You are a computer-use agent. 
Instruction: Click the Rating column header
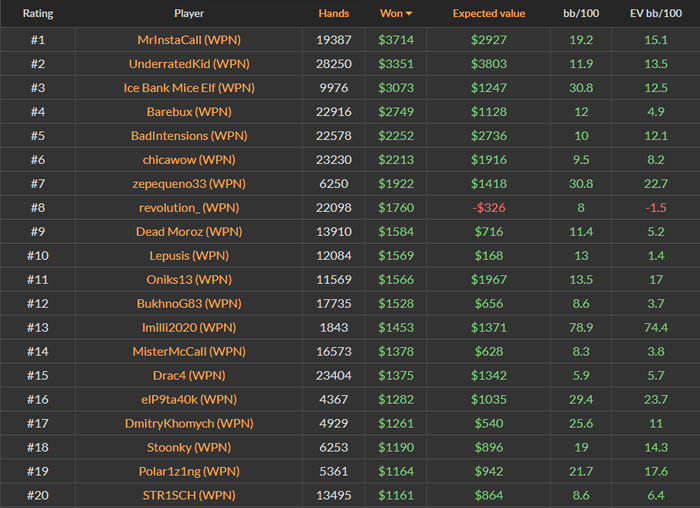point(38,15)
